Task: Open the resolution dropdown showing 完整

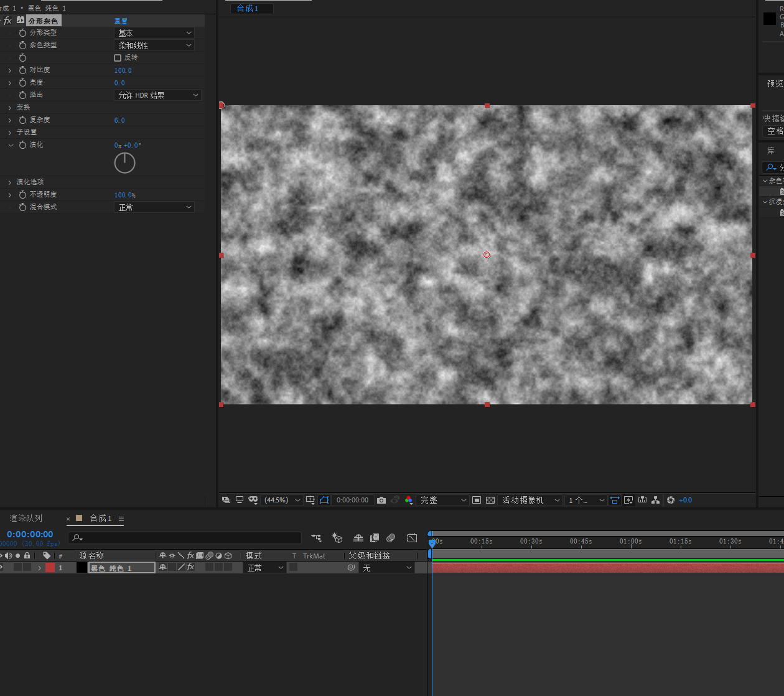Action: tap(443, 500)
